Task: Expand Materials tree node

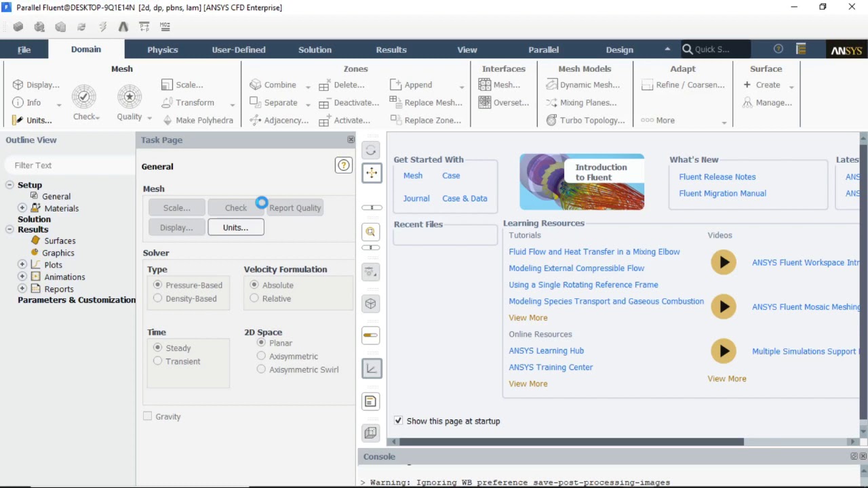Action: (x=22, y=208)
